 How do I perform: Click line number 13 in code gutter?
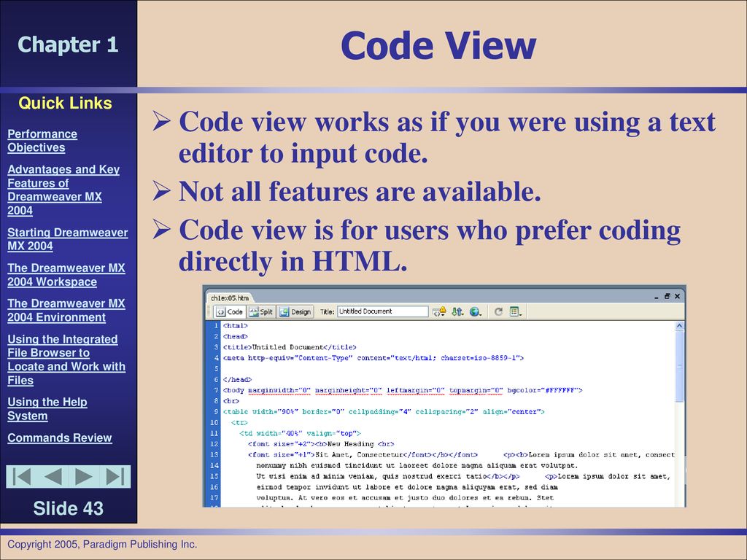point(214,455)
